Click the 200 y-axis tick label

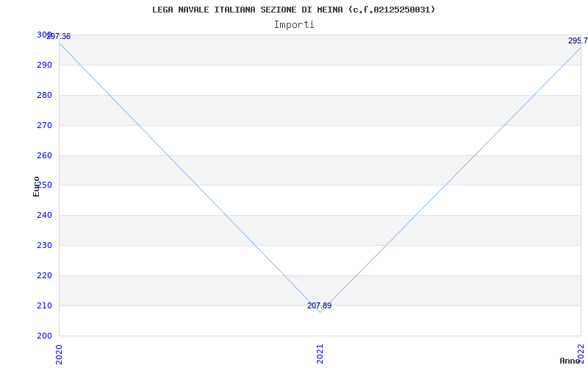click(44, 336)
